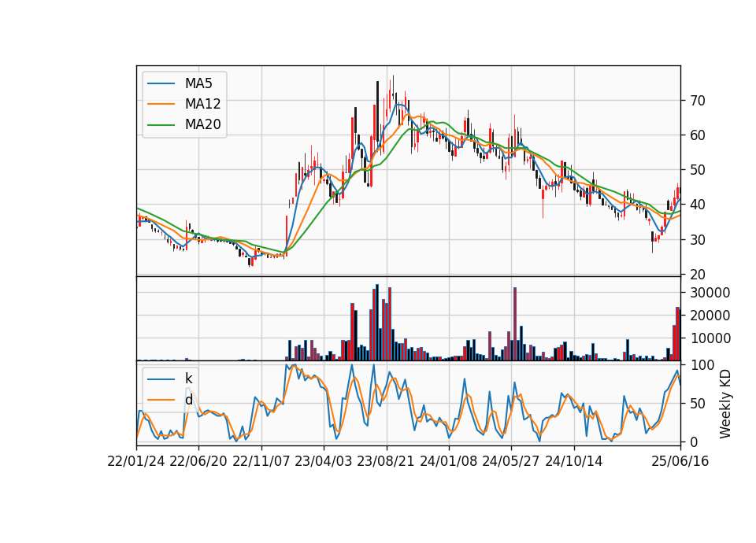Screen dimensions: 756x543
Task: Click the volume axis value 10000
Action: coord(710,338)
